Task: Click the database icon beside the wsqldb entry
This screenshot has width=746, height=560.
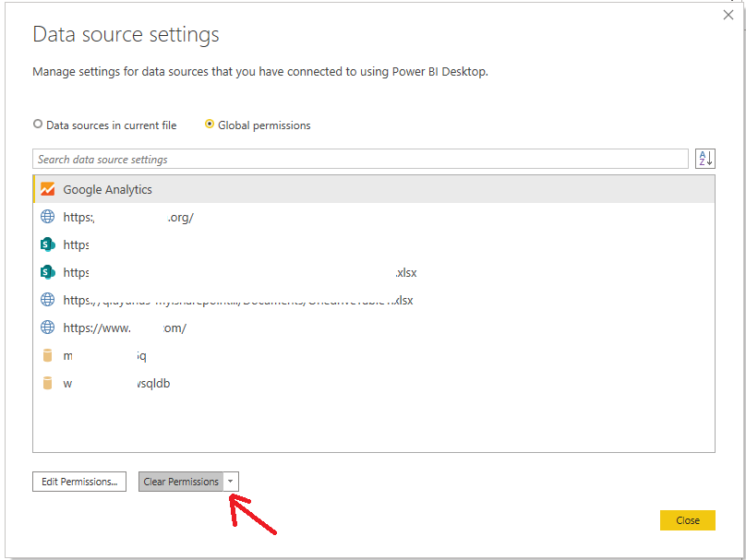Action: point(48,383)
